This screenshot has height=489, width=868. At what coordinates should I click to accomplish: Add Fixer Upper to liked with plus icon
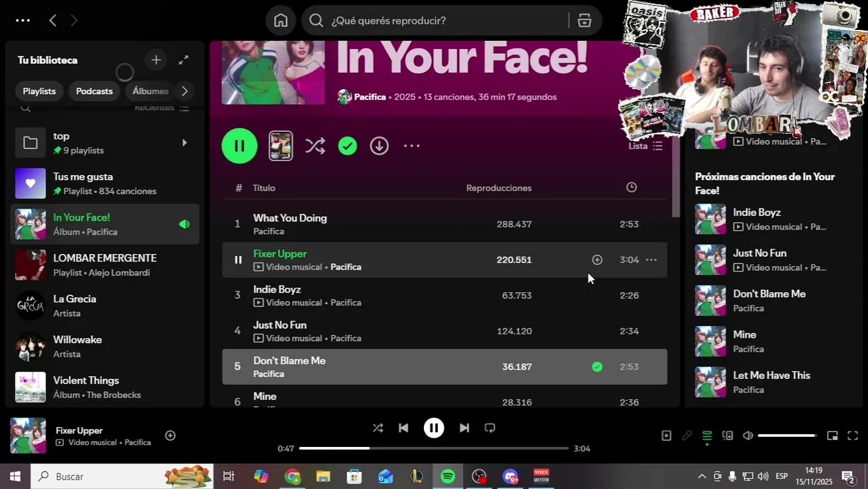pos(597,259)
